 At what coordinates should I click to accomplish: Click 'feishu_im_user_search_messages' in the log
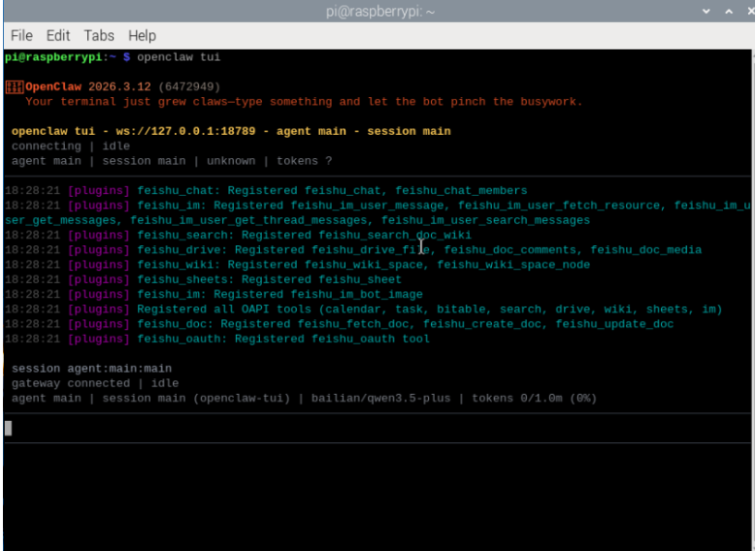(485, 221)
